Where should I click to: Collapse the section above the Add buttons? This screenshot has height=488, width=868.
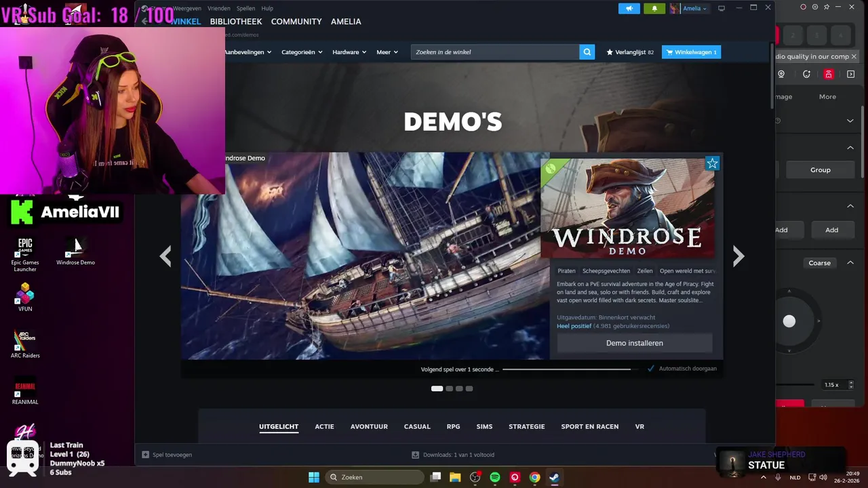(850, 205)
